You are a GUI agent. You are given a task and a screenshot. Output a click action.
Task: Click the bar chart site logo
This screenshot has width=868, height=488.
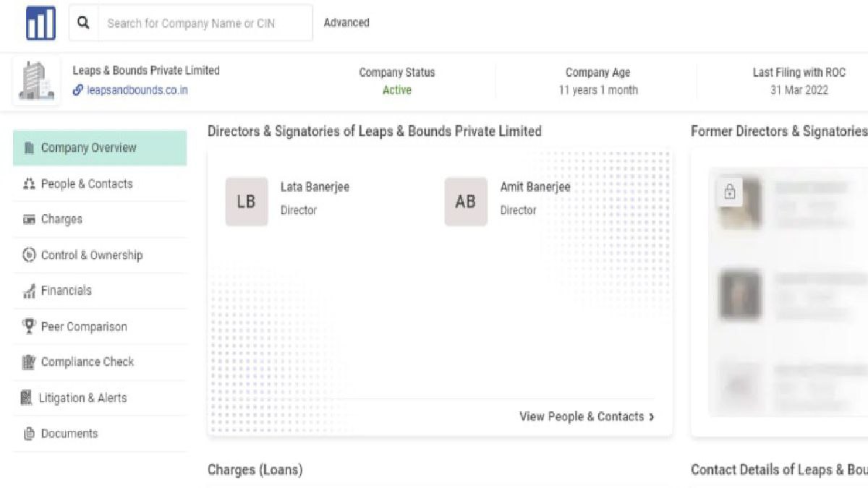tap(41, 23)
